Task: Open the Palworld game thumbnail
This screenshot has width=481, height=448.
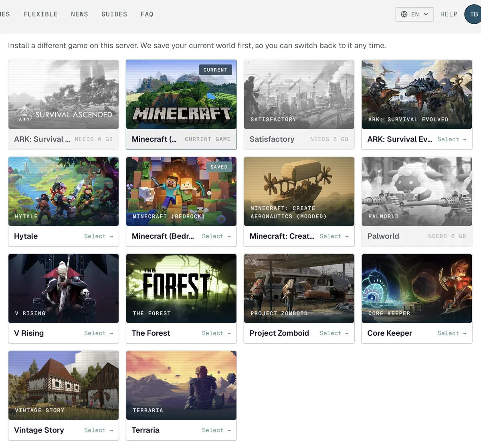Action: click(x=417, y=192)
